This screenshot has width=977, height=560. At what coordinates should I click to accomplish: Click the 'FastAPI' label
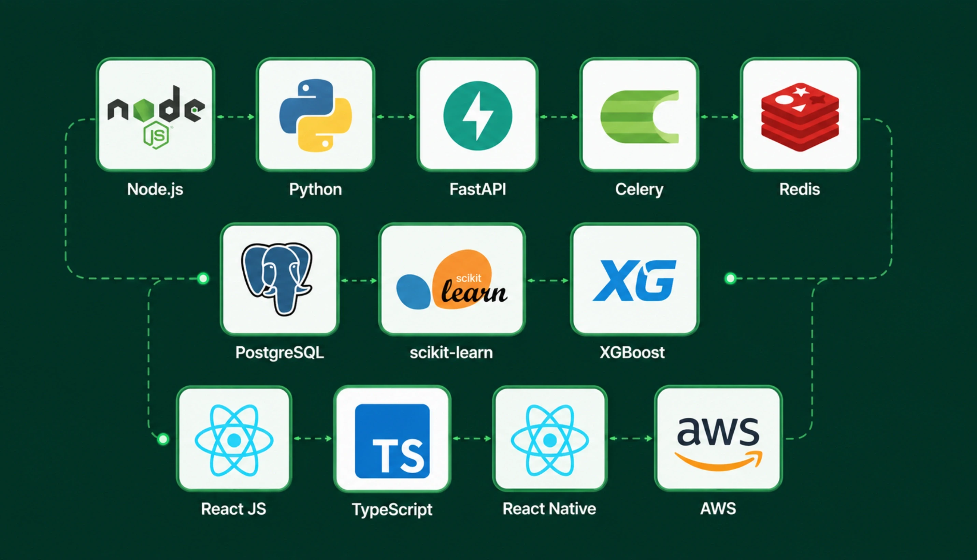pos(477,190)
